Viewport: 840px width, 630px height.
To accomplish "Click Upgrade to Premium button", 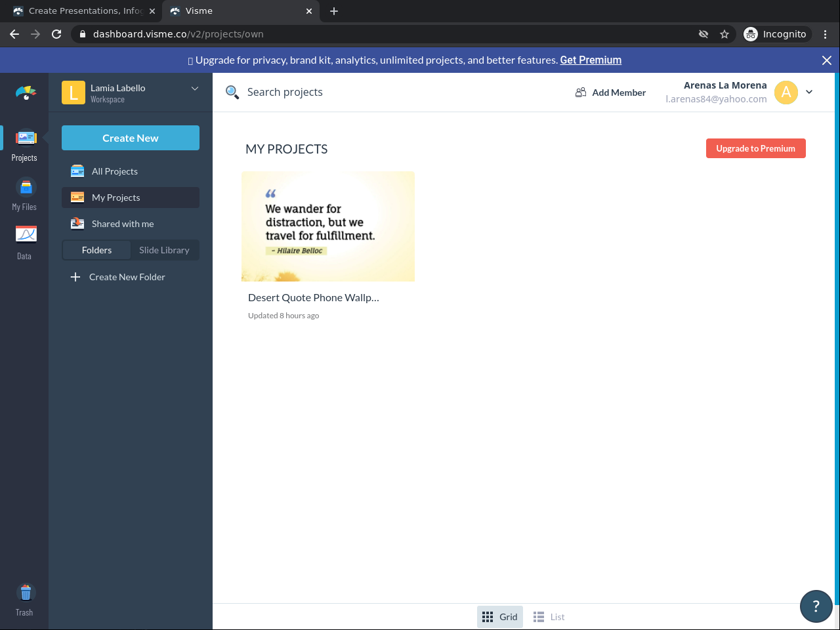I will (x=756, y=148).
